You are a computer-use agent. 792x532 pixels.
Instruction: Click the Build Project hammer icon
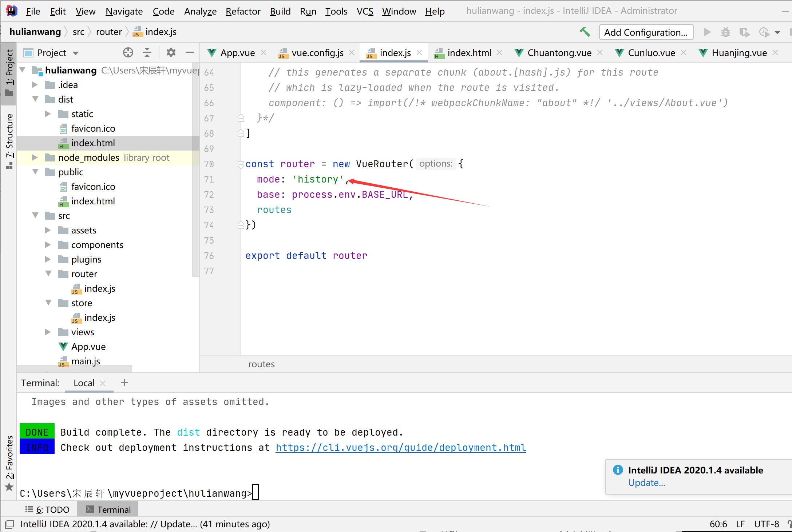pos(585,32)
